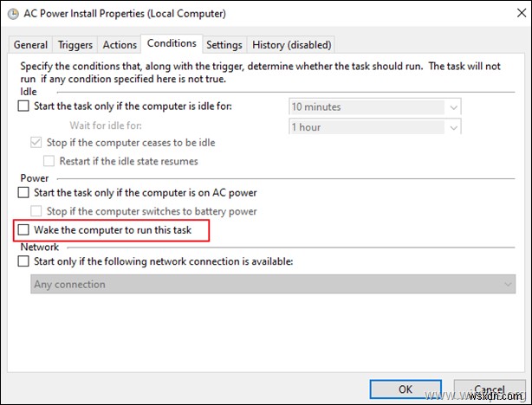This screenshot has width=532, height=405.
Task: Switch to the General tab
Action: [31, 45]
